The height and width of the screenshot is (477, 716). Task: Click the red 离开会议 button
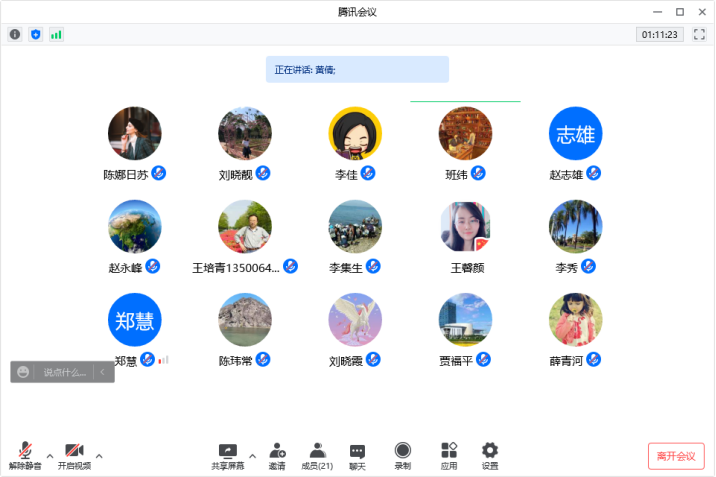(676, 456)
